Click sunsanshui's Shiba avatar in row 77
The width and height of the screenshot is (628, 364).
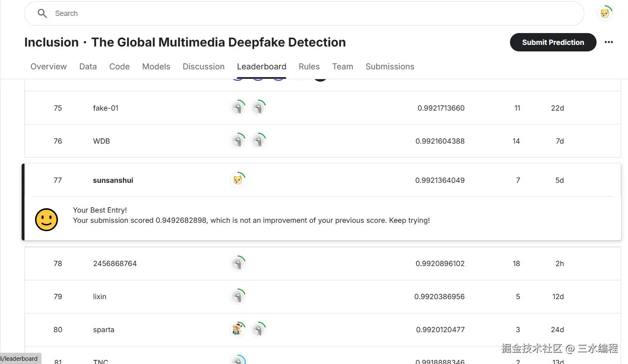238,180
